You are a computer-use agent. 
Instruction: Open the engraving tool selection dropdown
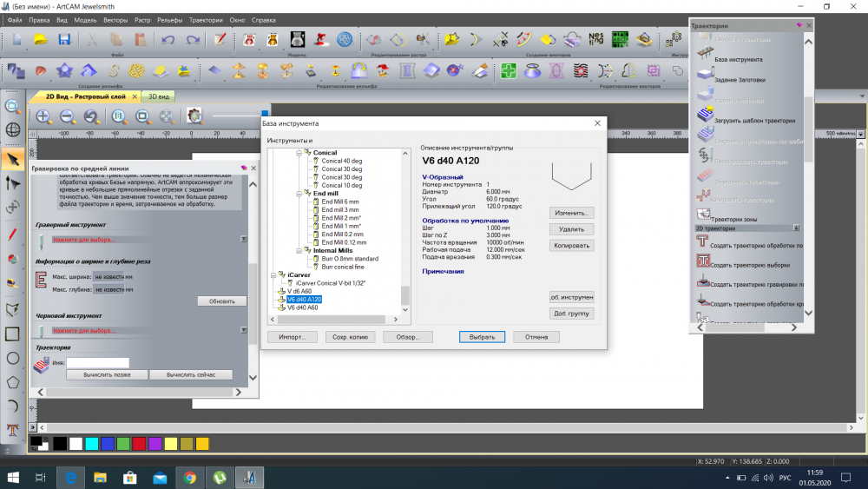point(243,239)
